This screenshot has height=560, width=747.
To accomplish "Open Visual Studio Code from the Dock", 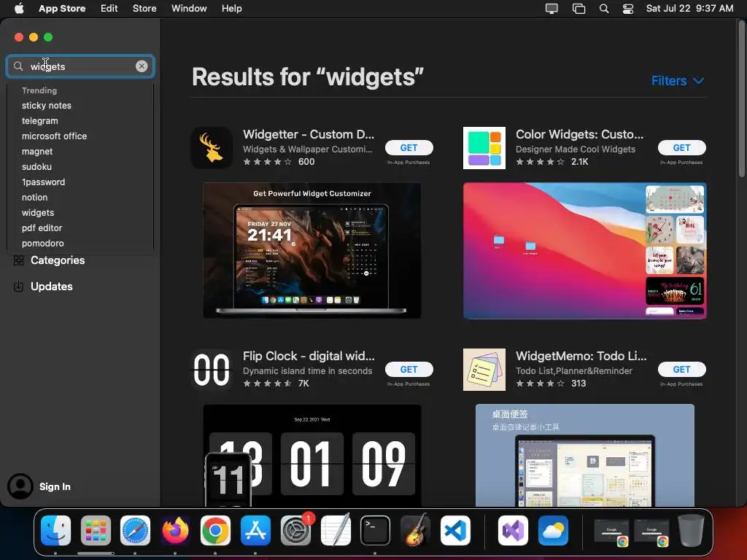I will click(455, 531).
